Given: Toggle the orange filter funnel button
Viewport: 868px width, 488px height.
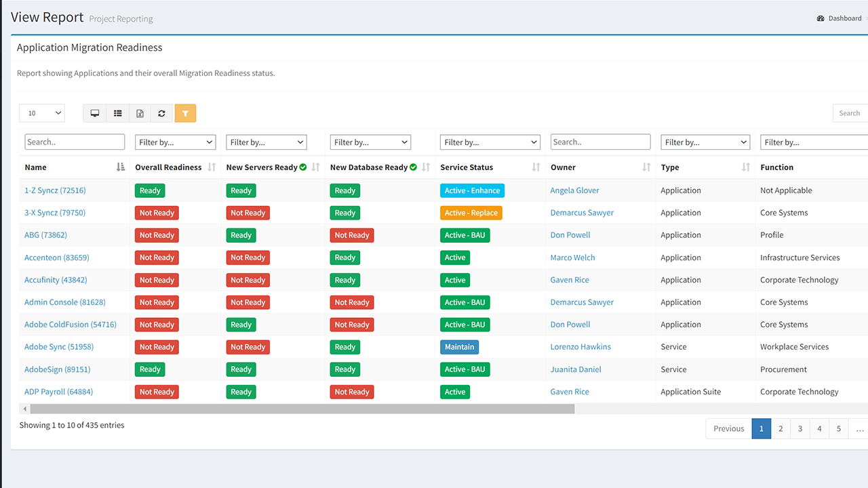Looking at the screenshot, I should click(185, 113).
